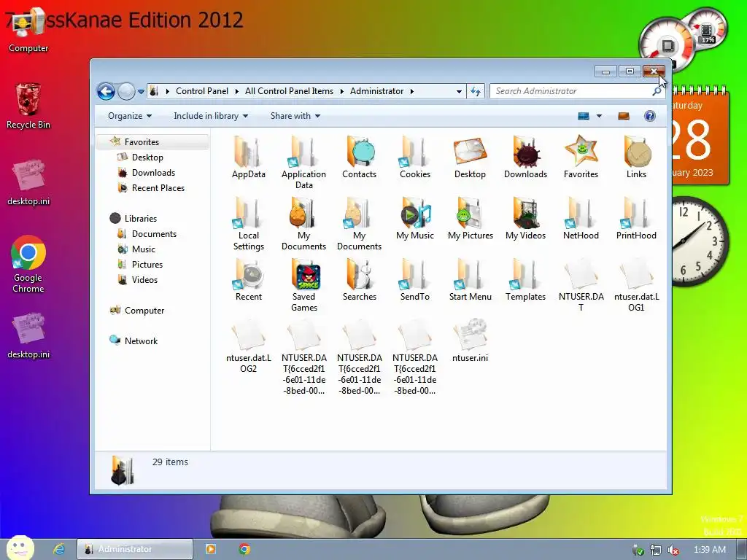Screen dimensions: 747x560
Task: Click the Start button on taskbar
Action: [x=20, y=548]
